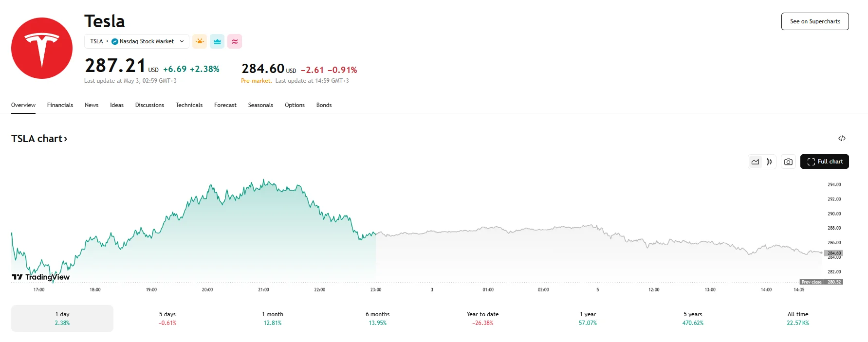Image resolution: width=868 pixels, height=342 pixels.
Task: Click the TradingView logo on chart
Action: (41, 277)
